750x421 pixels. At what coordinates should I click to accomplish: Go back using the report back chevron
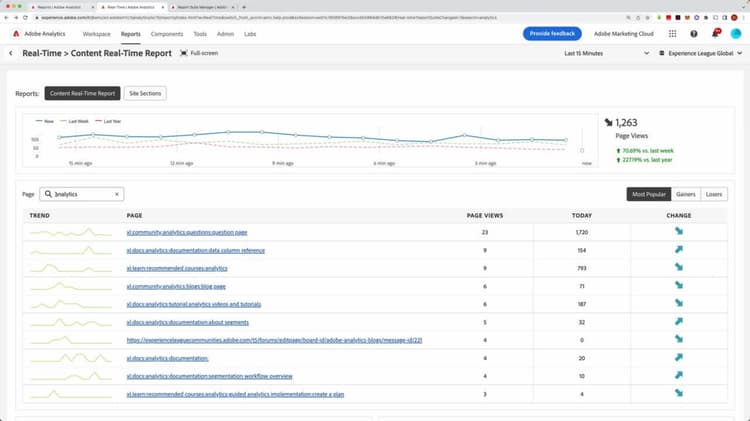tap(11, 53)
